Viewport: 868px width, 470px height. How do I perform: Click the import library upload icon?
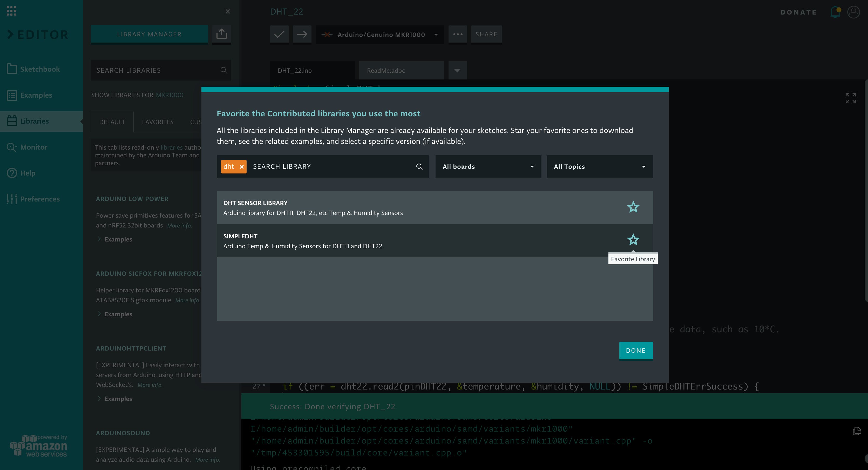pyautogui.click(x=221, y=34)
